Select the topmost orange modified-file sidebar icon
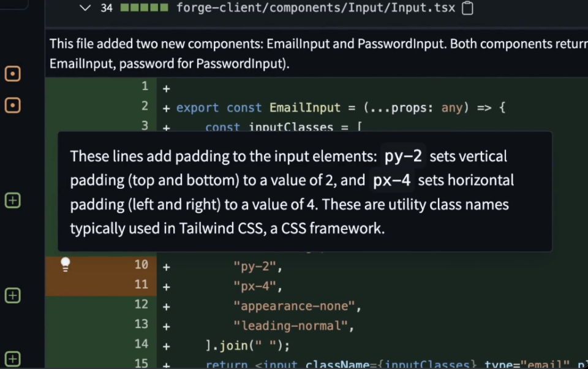This screenshot has width=588, height=369. click(x=12, y=74)
